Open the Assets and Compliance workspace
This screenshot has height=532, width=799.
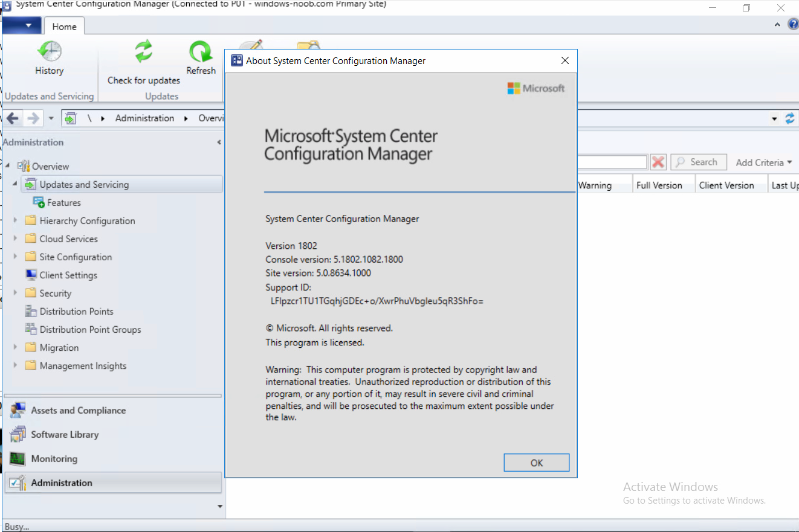pyautogui.click(x=79, y=411)
